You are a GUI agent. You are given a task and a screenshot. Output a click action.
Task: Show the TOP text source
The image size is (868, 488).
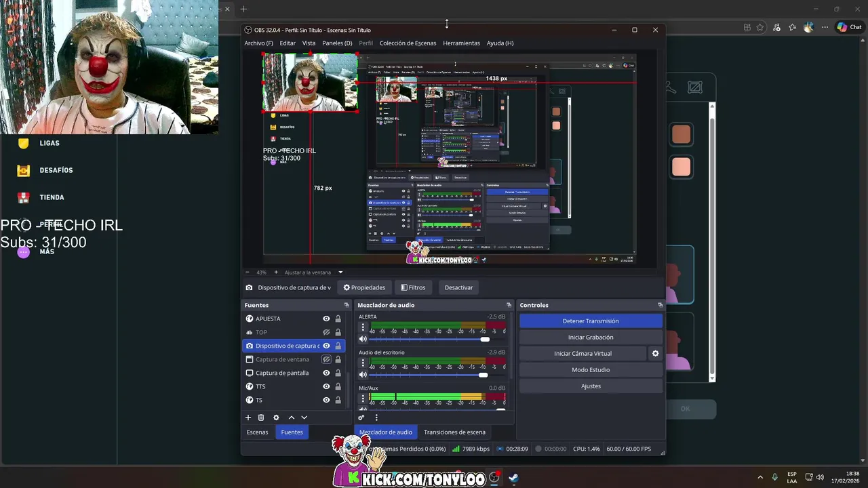pos(326,332)
